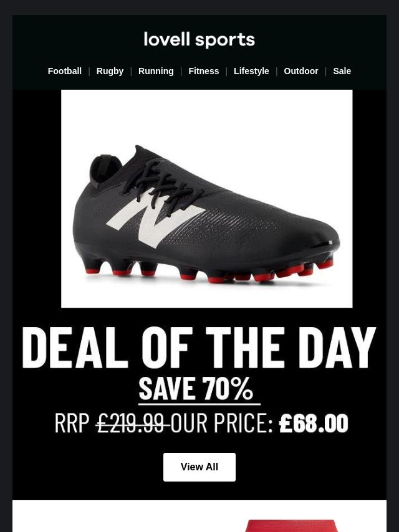Viewport: 399px width, 532px height.
Task: Open the Football category
Action: [64, 71]
